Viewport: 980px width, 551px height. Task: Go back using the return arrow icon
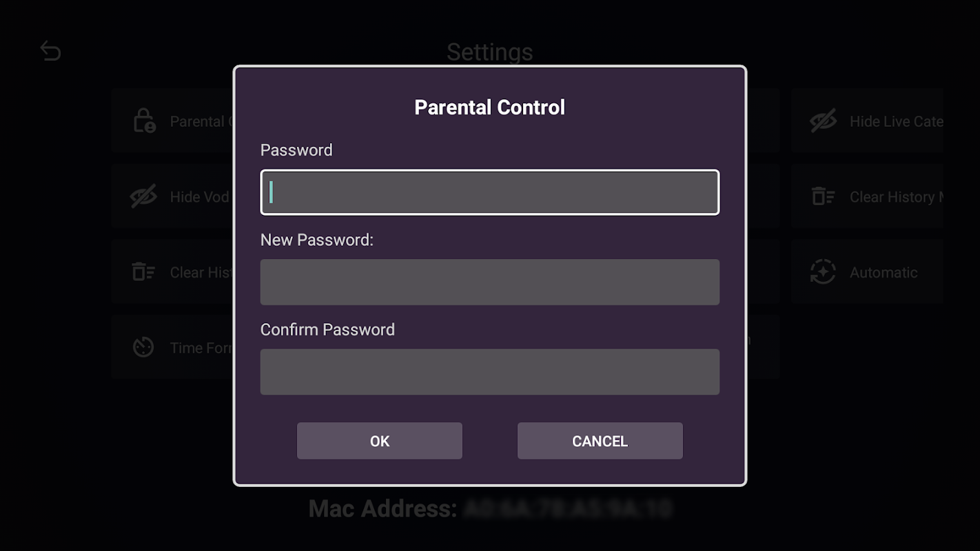(50, 51)
